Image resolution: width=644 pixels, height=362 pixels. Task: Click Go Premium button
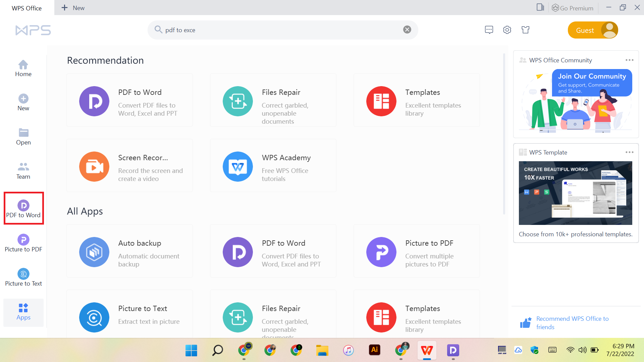click(573, 8)
